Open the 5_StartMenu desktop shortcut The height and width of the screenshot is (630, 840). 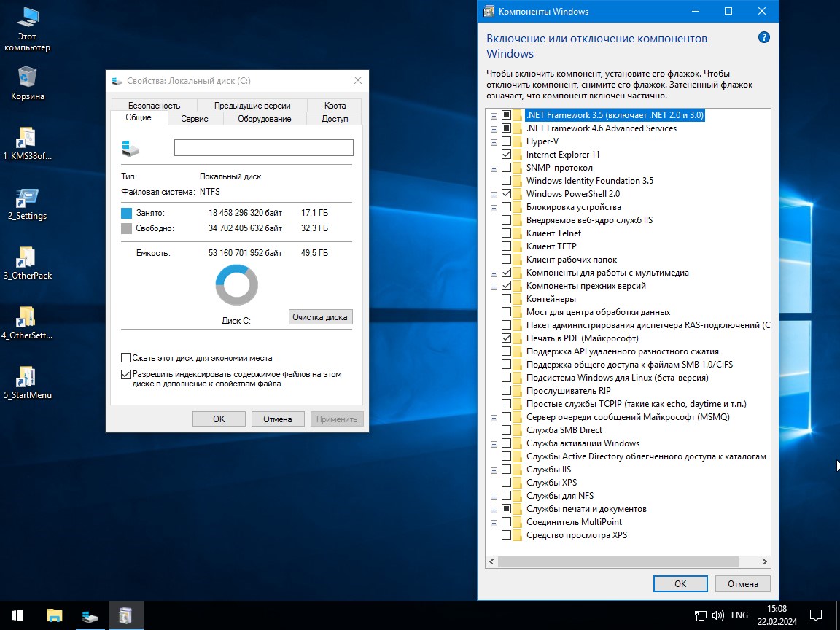(x=27, y=376)
